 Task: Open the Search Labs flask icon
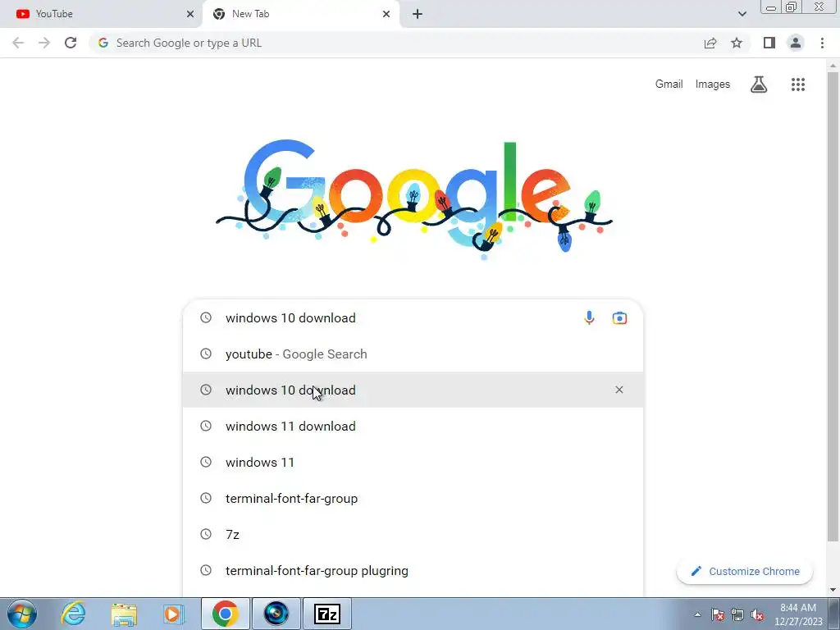(759, 84)
